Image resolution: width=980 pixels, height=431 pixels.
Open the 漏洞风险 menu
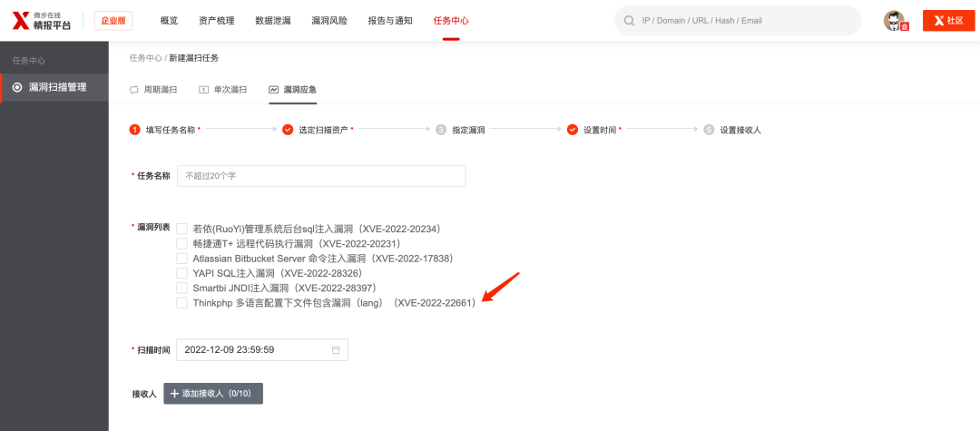point(329,21)
